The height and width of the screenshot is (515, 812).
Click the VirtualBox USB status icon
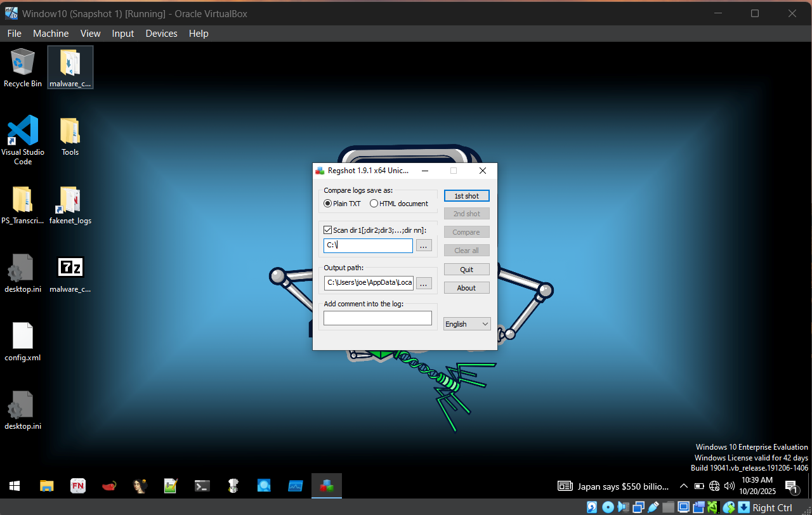pos(653,507)
